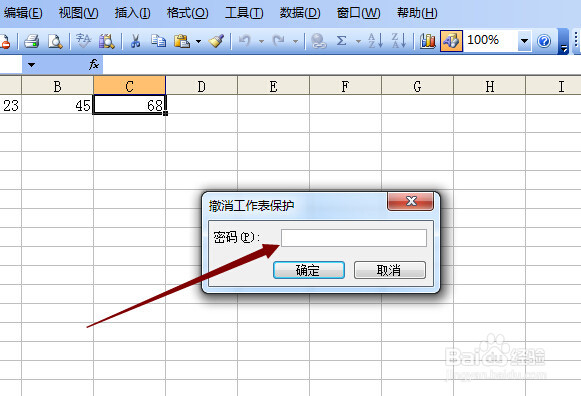The height and width of the screenshot is (396, 581).
Task: Click the permission icon at toolbar's left edge
Action: 4,41
